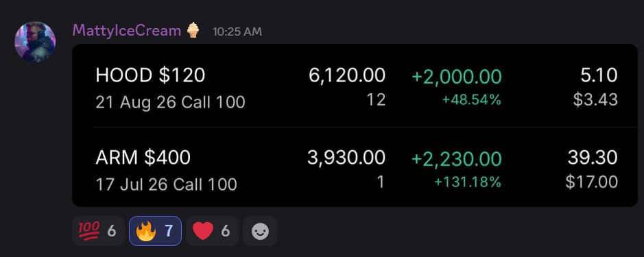Click the red heart emoji icon
Screen dimensions: 644x257
[203, 232]
